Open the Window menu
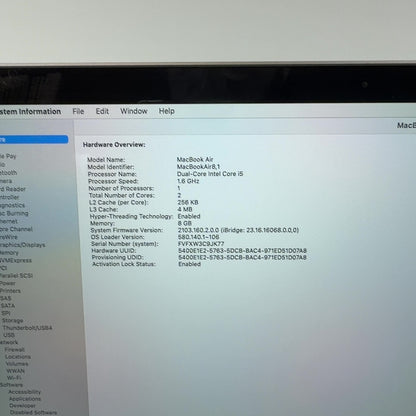This screenshot has height=416, width=416. click(134, 111)
